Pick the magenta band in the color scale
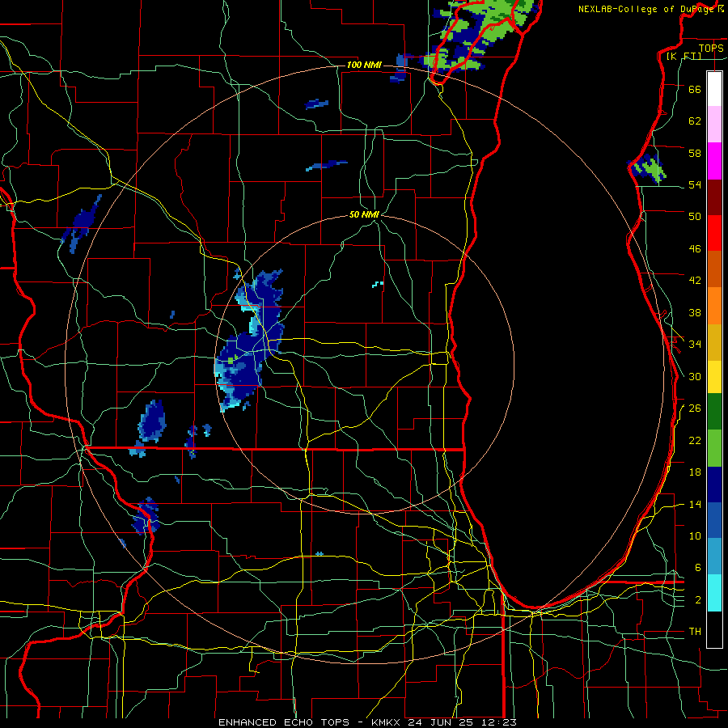This screenshot has height=728, width=728. [714, 161]
